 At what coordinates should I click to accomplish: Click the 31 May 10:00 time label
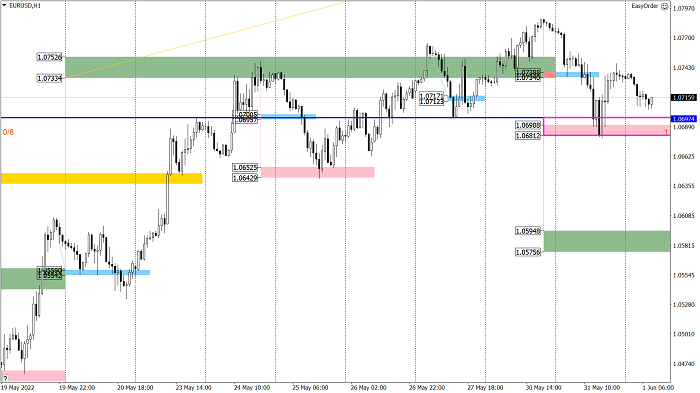click(601, 388)
